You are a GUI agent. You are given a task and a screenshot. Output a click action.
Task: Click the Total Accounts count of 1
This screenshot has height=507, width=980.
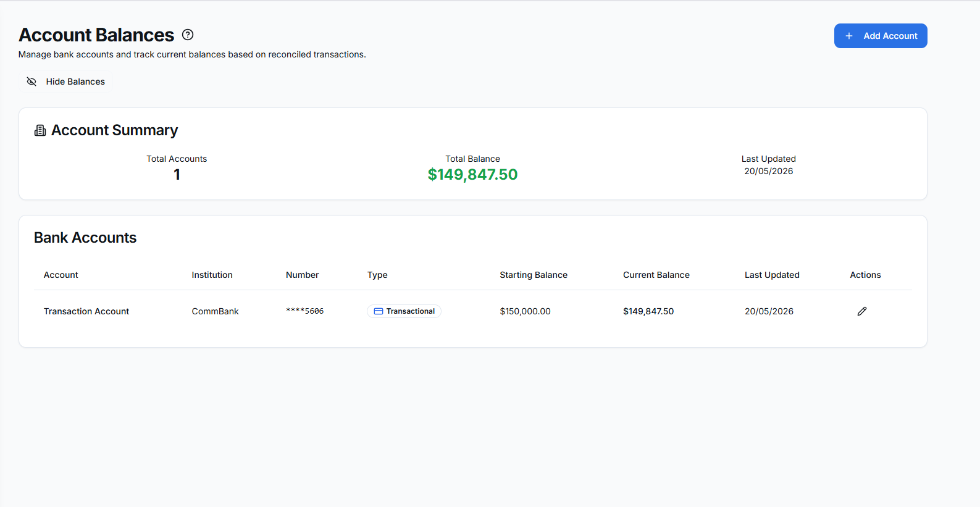(x=177, y=175)
